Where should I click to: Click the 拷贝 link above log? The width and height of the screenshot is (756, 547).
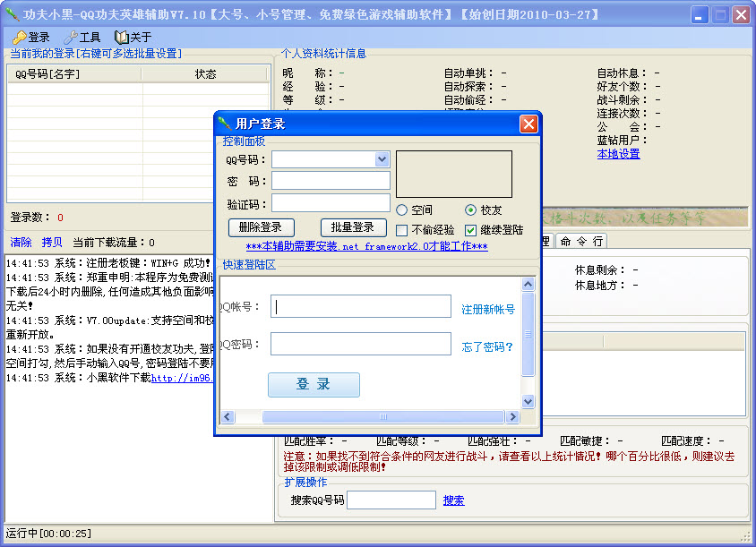[x=52, y=243]
